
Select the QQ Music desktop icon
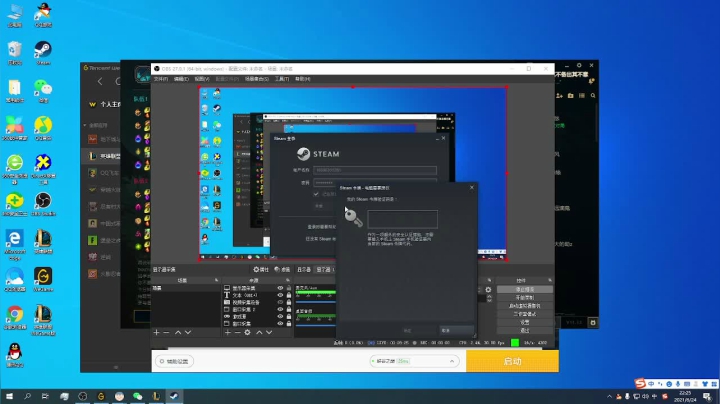tap(43, 128)
